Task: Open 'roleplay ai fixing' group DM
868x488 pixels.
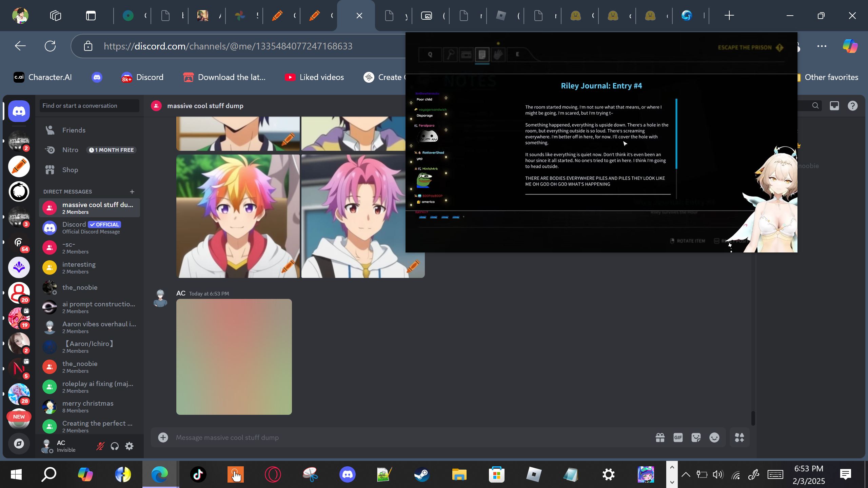Action: tap(90, 387)
